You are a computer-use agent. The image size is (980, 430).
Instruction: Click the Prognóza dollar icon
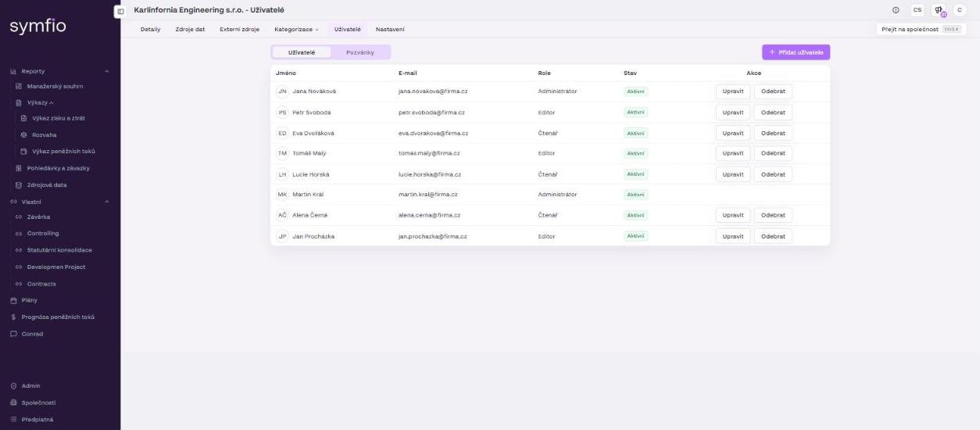[13, 317]
